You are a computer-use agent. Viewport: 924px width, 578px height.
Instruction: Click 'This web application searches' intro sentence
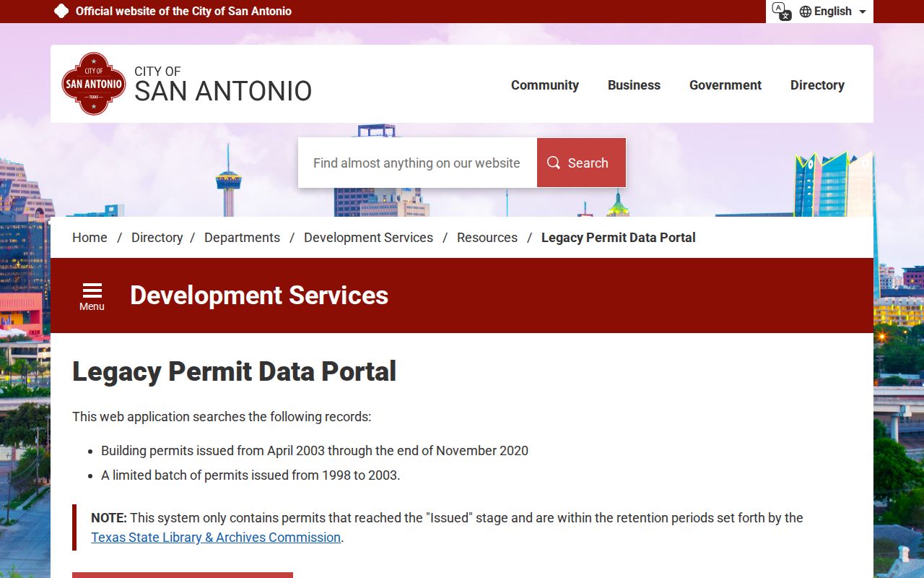222,417
